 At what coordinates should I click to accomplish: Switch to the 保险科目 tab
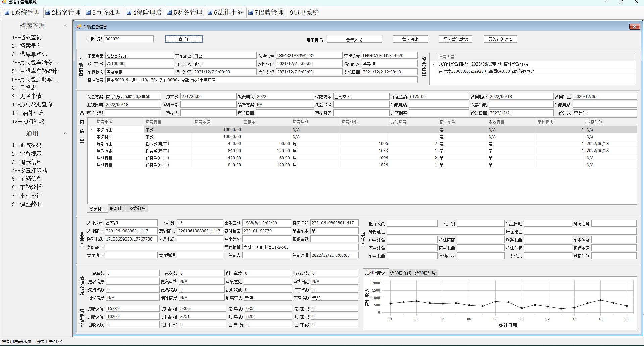(117, 208)
